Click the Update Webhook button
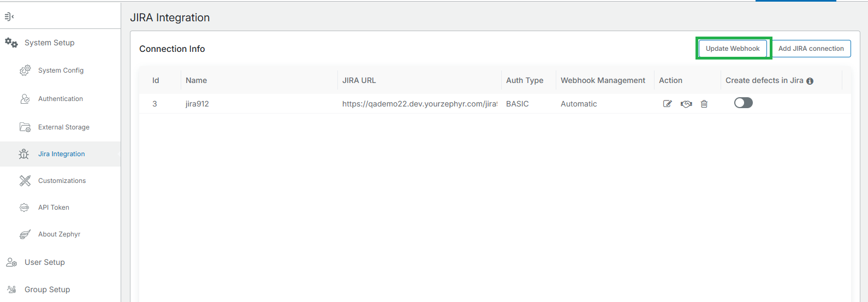Image resolution: width=868 pixels, height=302 pixels. tap(733, 49)
